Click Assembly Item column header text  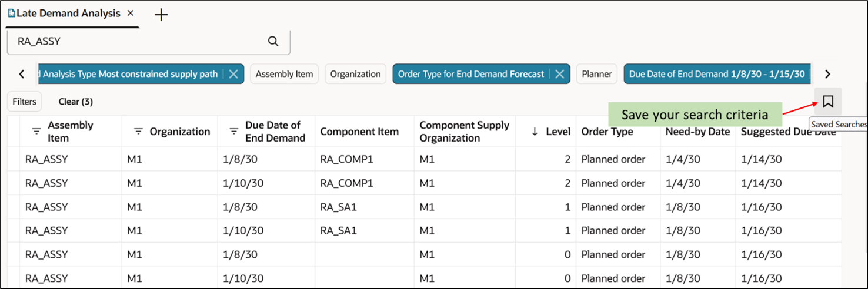(x=70, y=132)
